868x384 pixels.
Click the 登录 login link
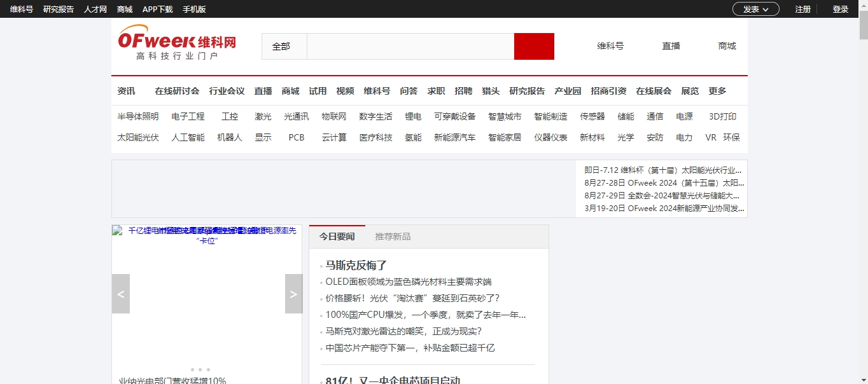[841, 9]
